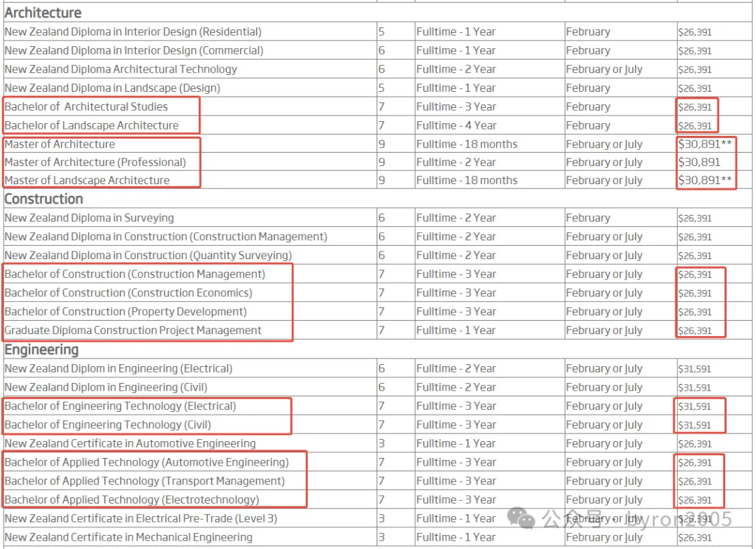The width and height of the screenshot is (756, 549).
Task: Select the Architecture section heading
Action: [x=43, y=13]
